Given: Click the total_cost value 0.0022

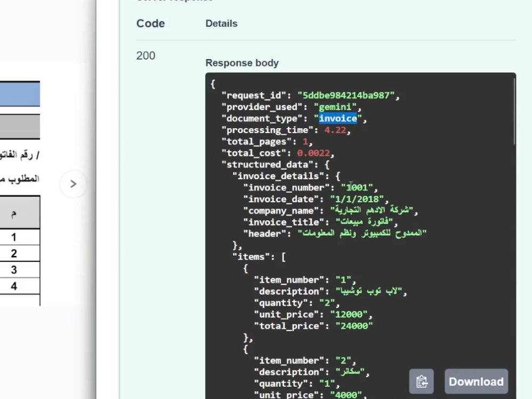Looking at the screenshot, I should click(x=313, y=153).
